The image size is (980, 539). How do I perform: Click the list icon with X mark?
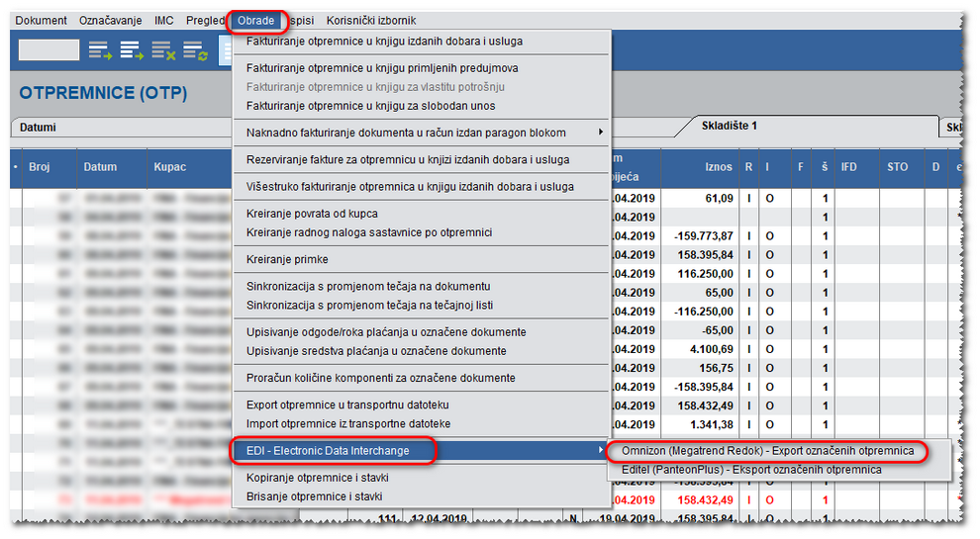163,49
